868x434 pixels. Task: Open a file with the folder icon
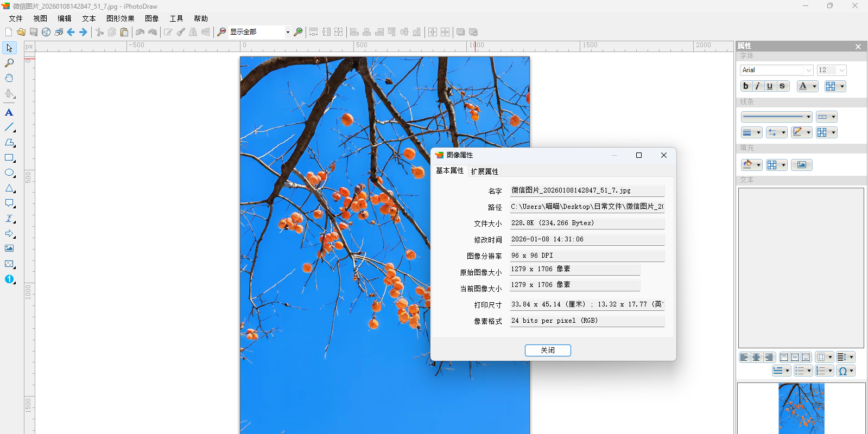coord(21,32)
